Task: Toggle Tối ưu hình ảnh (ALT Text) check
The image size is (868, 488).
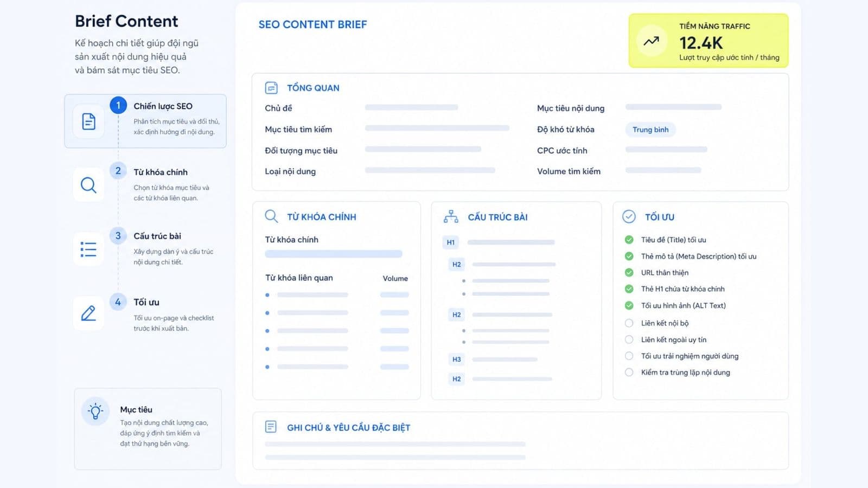Action: pos(629,305)
